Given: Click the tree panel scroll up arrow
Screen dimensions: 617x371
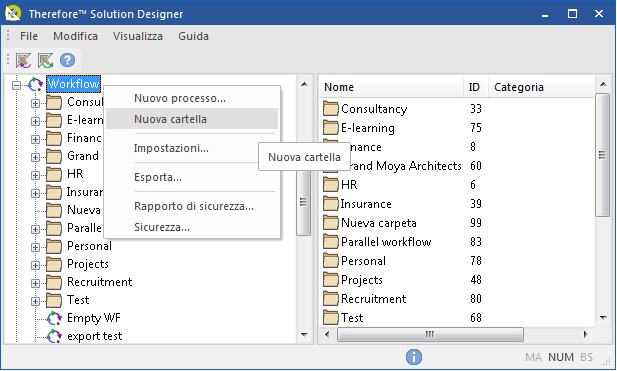Looking at the screenshot, I should pos(304,84).
